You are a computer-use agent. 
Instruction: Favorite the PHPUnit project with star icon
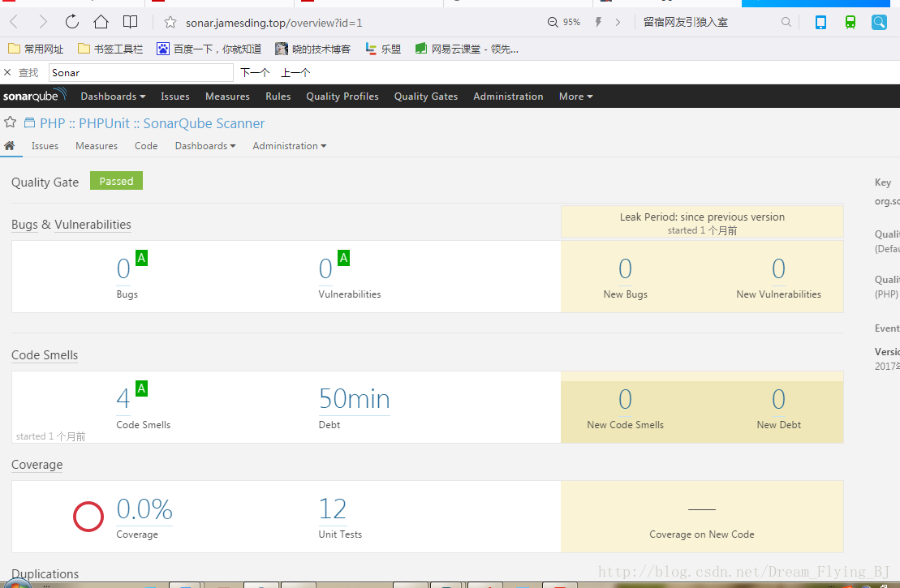click(11, 122)
